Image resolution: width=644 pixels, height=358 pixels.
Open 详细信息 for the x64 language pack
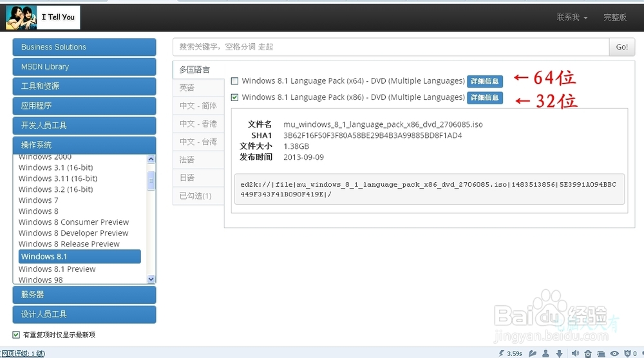(485, 81)
